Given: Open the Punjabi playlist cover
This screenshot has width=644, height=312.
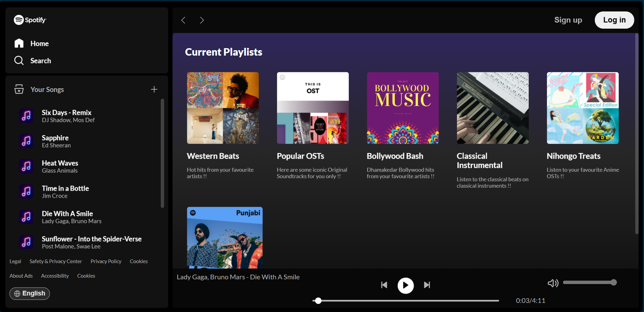Looking at the screenshot, I should (225, 238).
